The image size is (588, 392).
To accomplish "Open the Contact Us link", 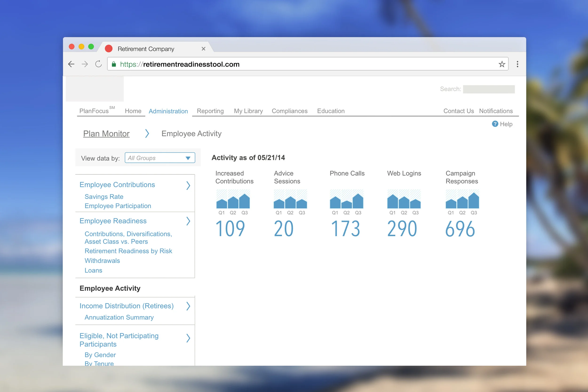I will point(458,111).
